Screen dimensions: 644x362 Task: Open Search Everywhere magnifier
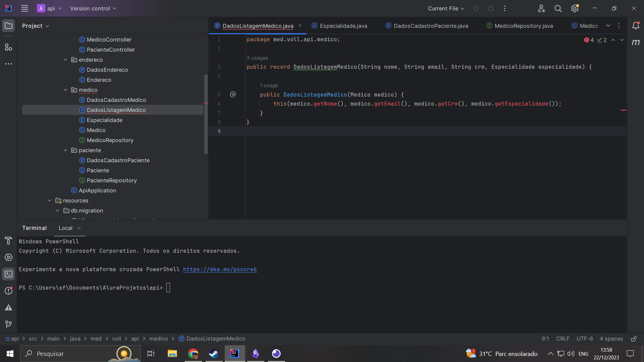558,8
